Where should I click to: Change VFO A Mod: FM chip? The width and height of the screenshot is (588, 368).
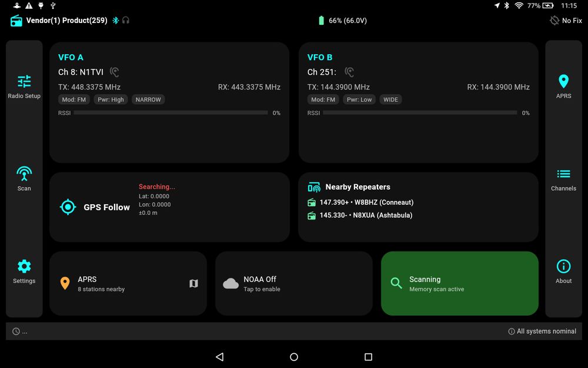[x=74, y=100]
